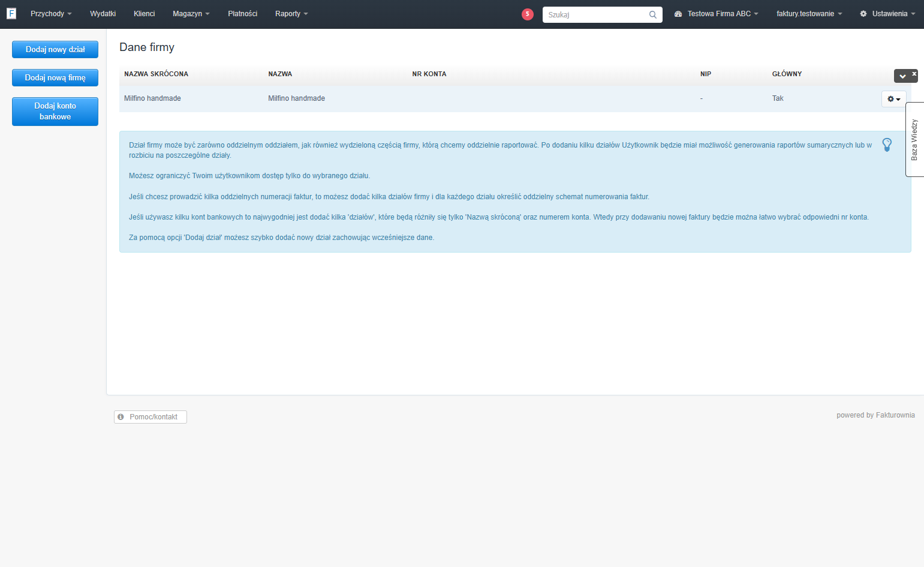Screen dimensions: 924x567
Task: Open gear actions menu for Milfino handmade row
Action: click(893, 99)
